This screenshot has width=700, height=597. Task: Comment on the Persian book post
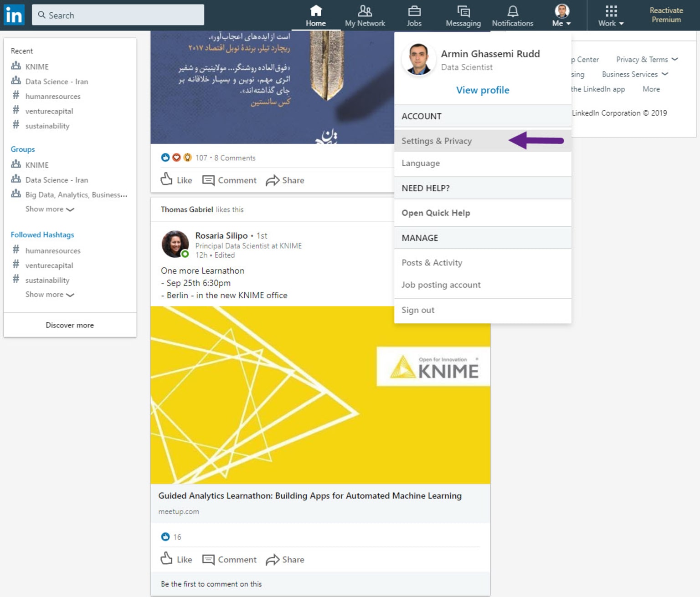pyautogui.click(x=229, y=180)
